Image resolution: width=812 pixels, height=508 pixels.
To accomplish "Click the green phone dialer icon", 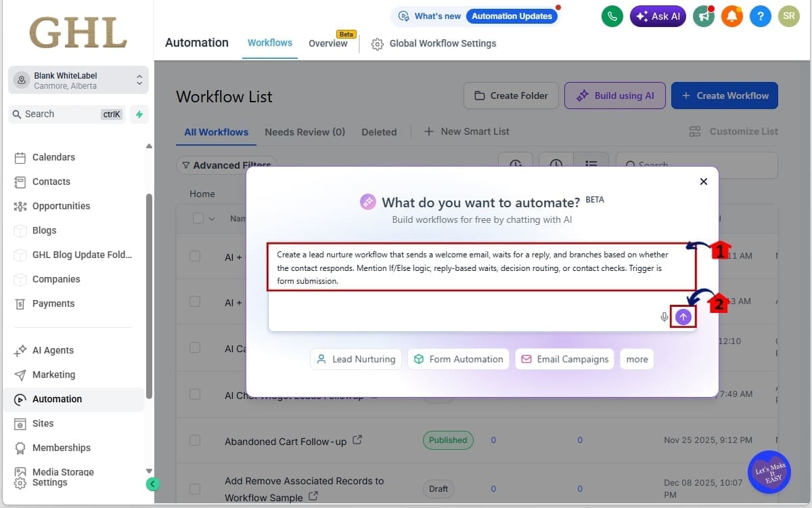I will [612, 16].
